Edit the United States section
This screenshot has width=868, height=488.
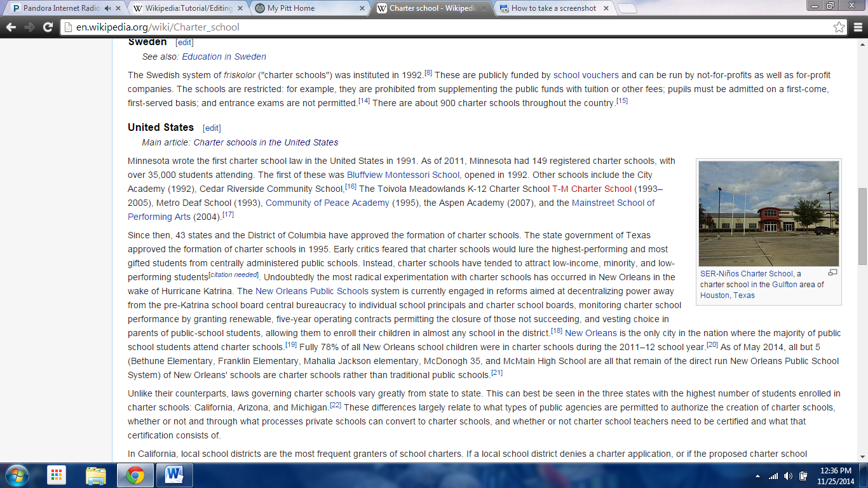[x=212, y=128]
